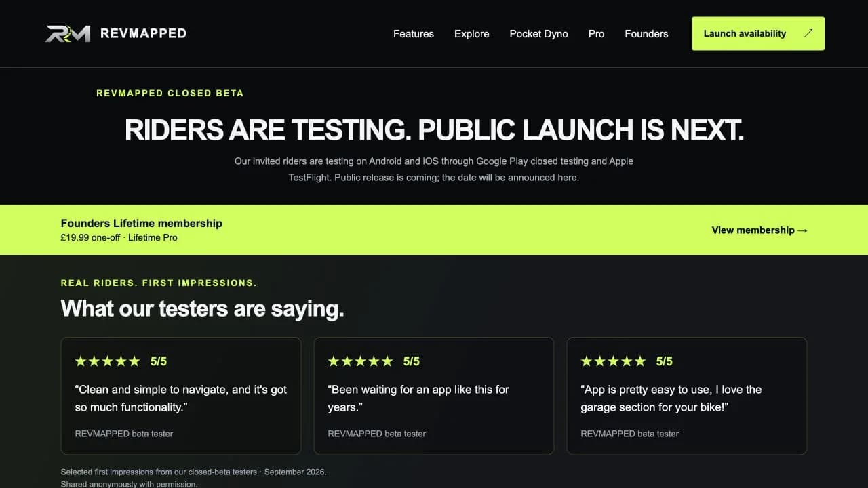The width and height of the screenshot is (868, 488).
Task: Open the Features menu item
Action: pos(414,33)
